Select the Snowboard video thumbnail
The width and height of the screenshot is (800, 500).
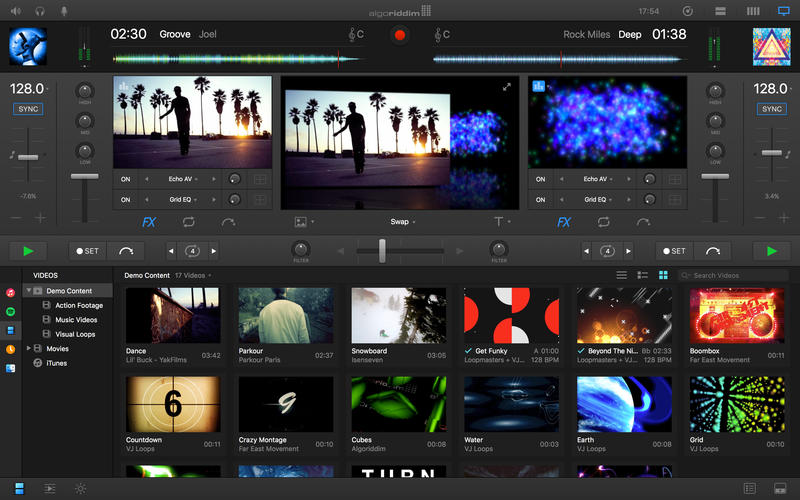coord(398,316)
